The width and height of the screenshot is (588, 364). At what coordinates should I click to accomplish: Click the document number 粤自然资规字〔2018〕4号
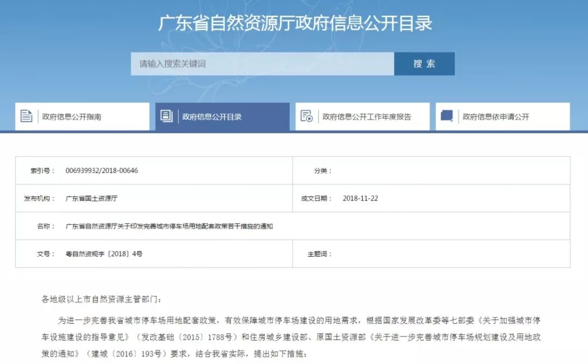pyautogui.click(x=104, y=254)
